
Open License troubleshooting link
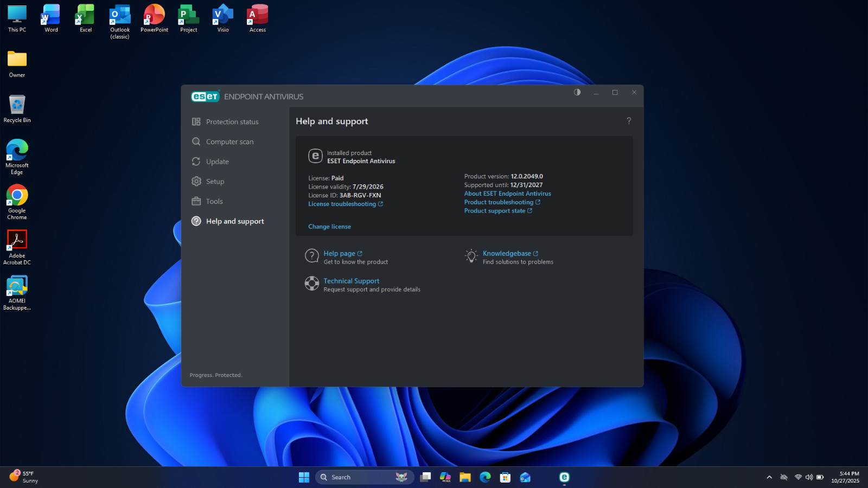(346, 204)
